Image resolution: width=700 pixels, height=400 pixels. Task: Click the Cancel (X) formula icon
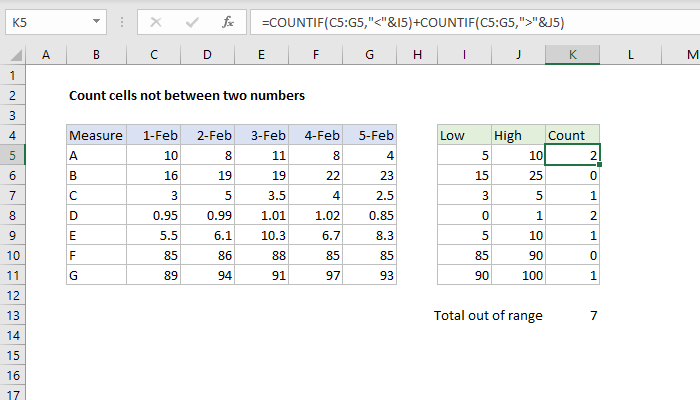click(156, 22)
